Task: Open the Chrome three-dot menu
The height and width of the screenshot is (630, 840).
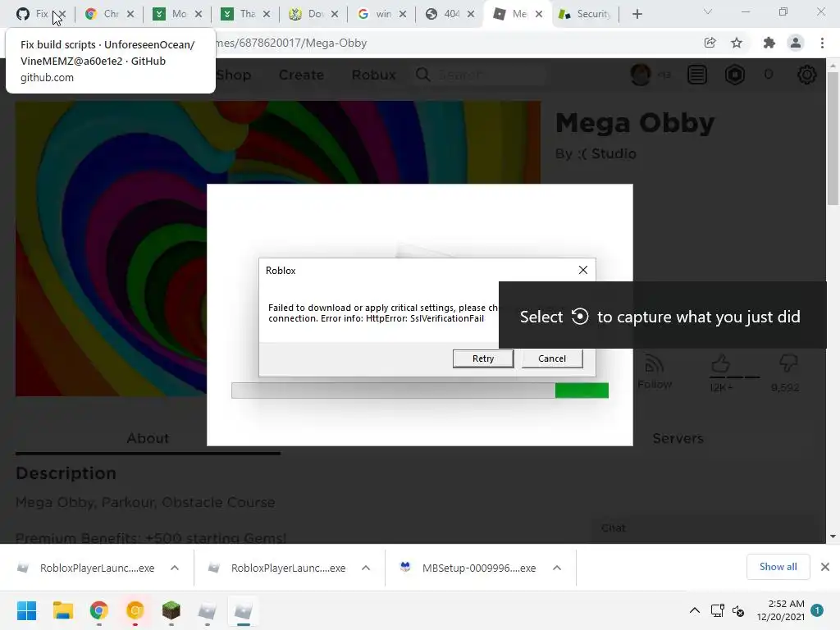Action: (x=822, y=43)
